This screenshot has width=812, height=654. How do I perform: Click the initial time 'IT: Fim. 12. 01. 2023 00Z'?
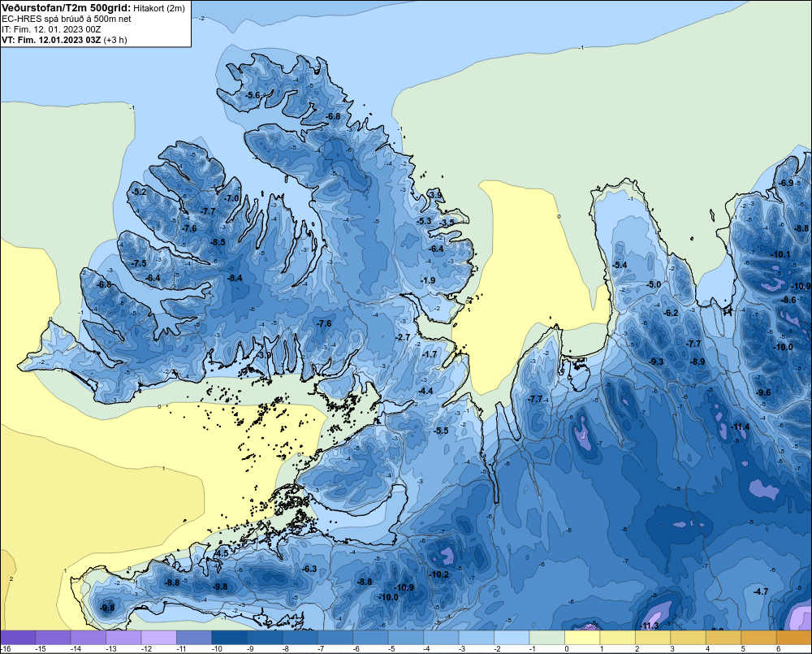pos(50,29)
